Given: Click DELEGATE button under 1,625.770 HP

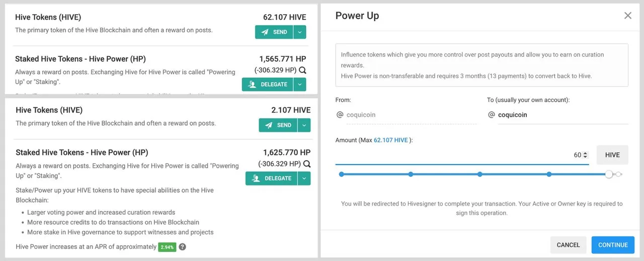Looking at the screenshot, I should coord(271,179).
